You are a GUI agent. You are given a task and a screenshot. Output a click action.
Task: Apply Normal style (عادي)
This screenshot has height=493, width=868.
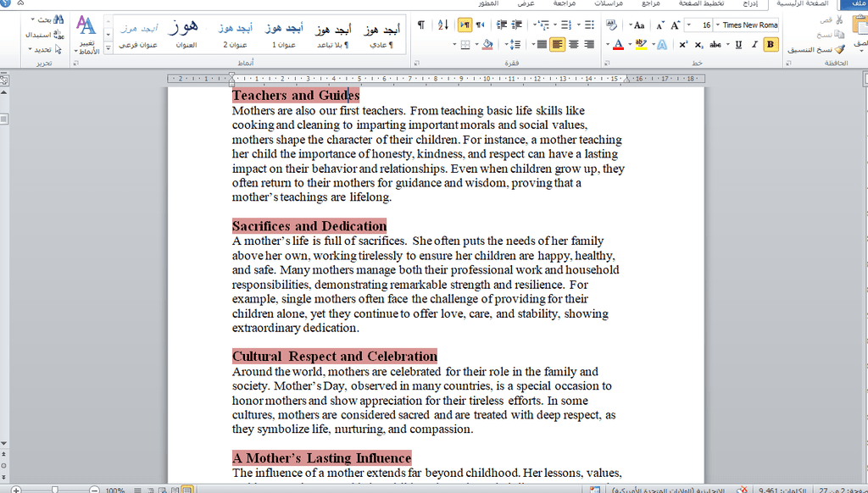point(381,35)
